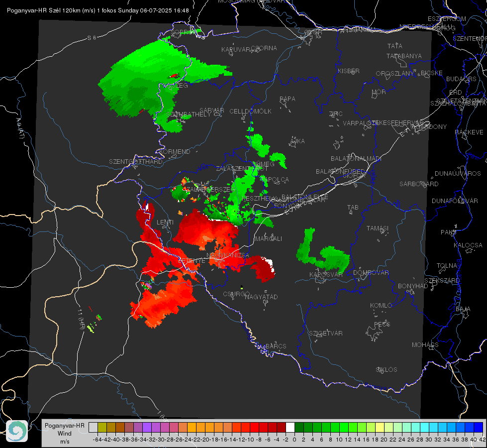Click the '30' legend scale value
This screenshot has width=487, height=448.
click(429, 440)
